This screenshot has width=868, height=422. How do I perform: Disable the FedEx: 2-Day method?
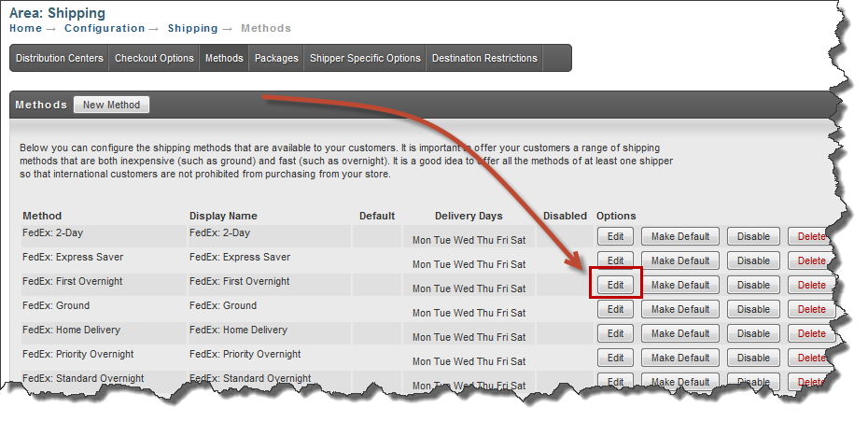pos(753,236)
